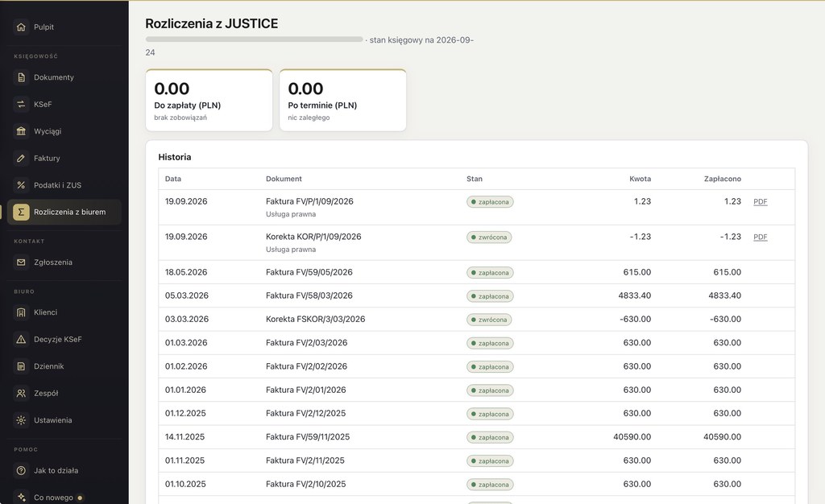Open the Faktury sidebar item
Image resolution: width=825 pixels, height=504 pixels.
click(x=64, y=158)
